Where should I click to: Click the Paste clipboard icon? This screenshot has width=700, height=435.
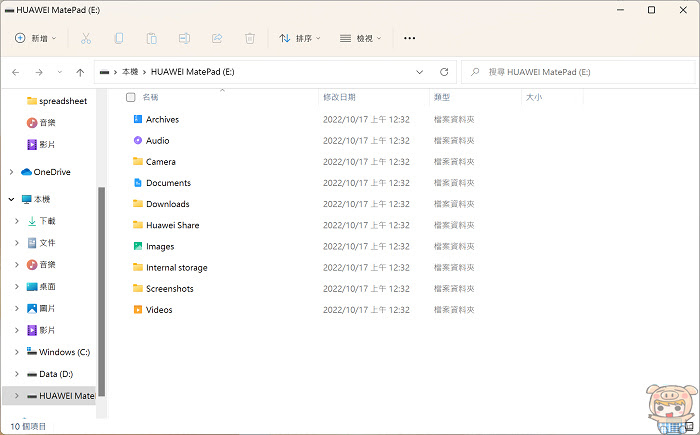pos(152,38)
